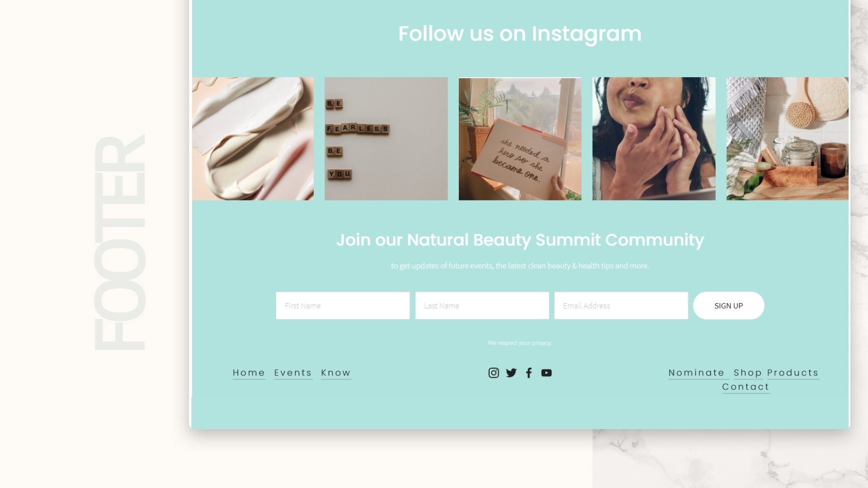Click the SIGN UP button
This screenshot has width=868, height=488.
729,305
